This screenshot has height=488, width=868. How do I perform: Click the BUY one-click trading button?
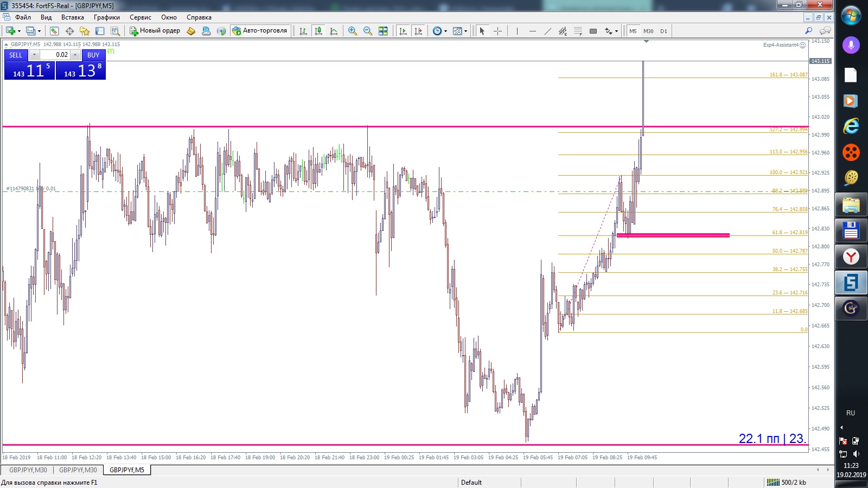pyautogui.click(x=93, y=55)
